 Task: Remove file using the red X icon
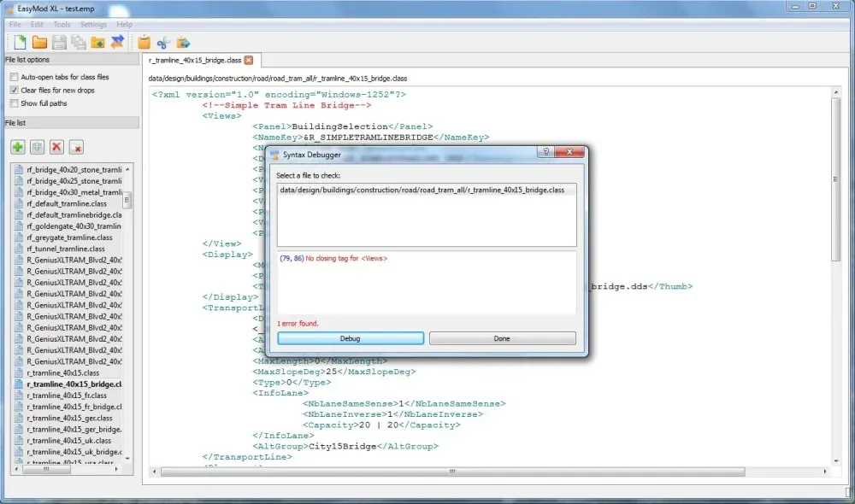pos(57,148)
